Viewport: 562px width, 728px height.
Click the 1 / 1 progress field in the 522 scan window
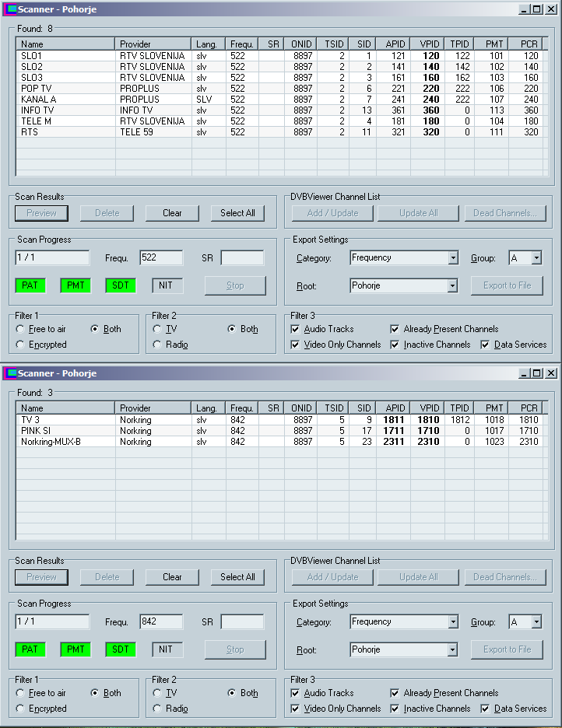pos(52,257)
